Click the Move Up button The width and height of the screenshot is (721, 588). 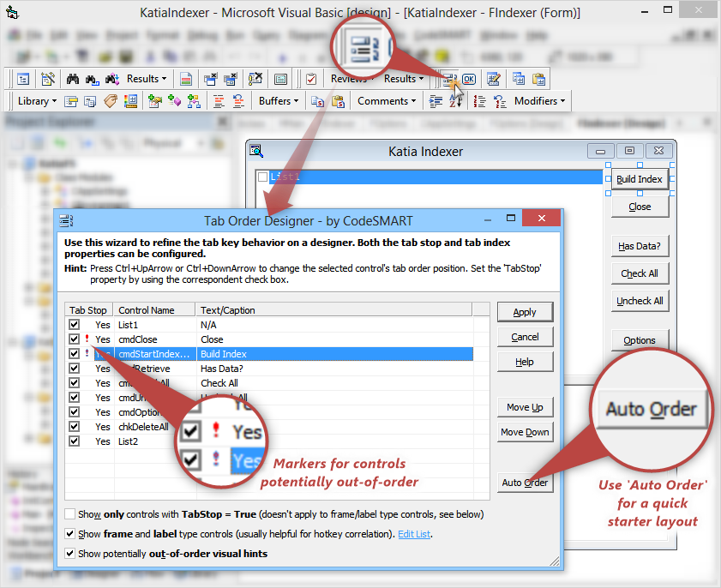[525, 407]
